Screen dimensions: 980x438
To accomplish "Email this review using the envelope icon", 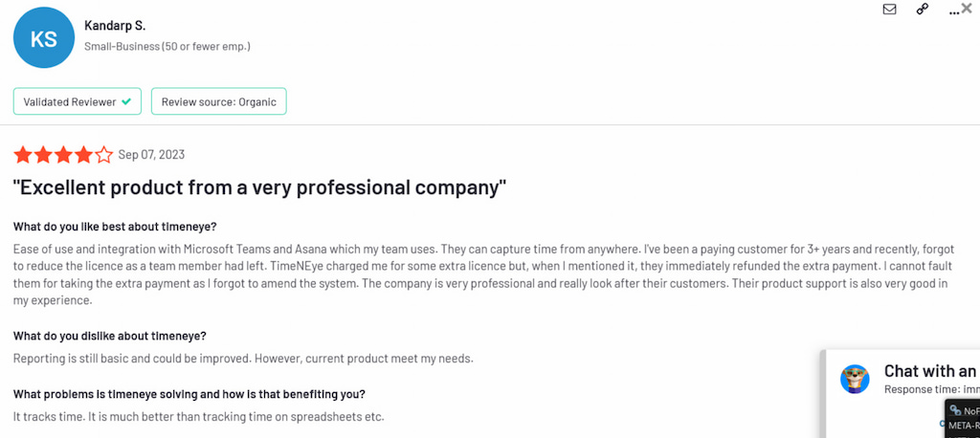I will tap(889, 10).
